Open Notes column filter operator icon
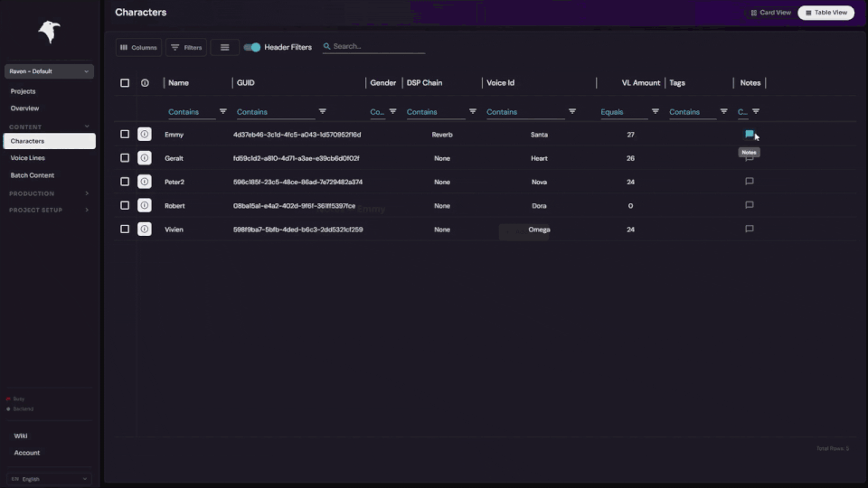This screenshot has height=488, width=868. click(756, 111)
